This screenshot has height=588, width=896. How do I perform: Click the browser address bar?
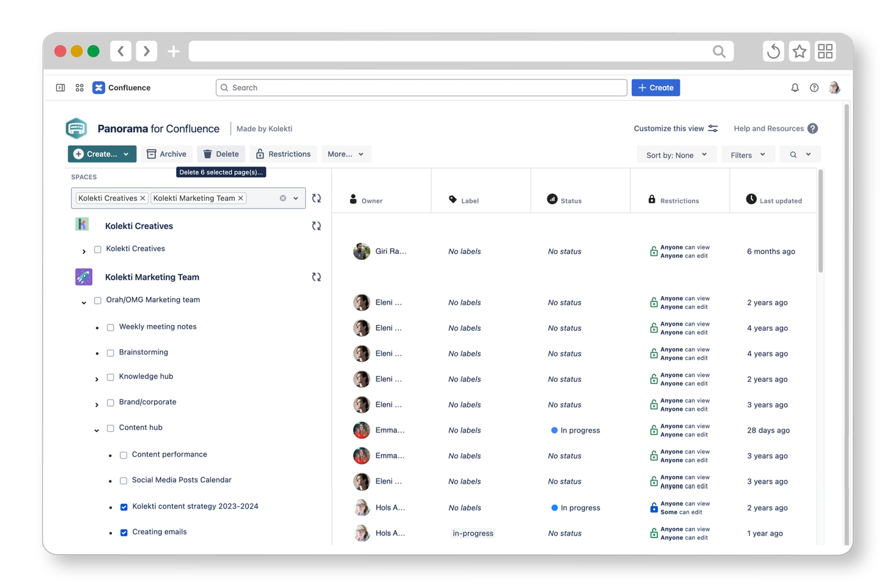click(461, 51)
